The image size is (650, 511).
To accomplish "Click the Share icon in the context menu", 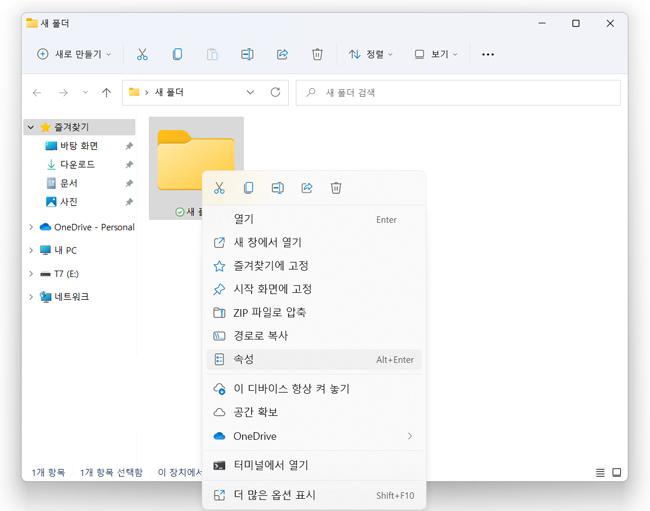I will 307,188.
